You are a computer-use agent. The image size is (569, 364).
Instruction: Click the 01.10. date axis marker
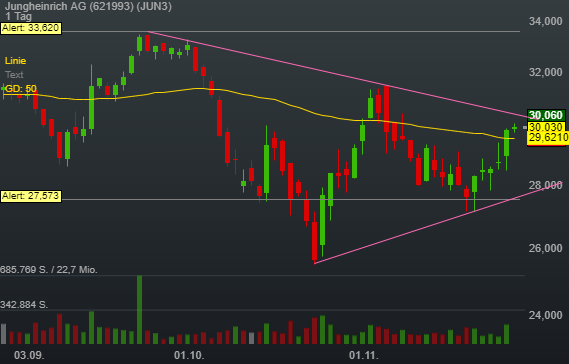(x=189, y=355)
